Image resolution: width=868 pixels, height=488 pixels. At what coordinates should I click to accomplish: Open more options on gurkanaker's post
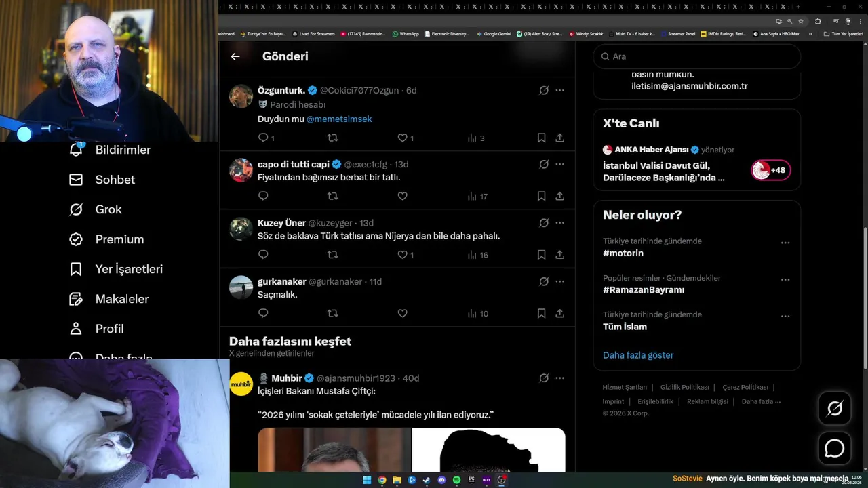pyautogui.click(x=559, y=281)
